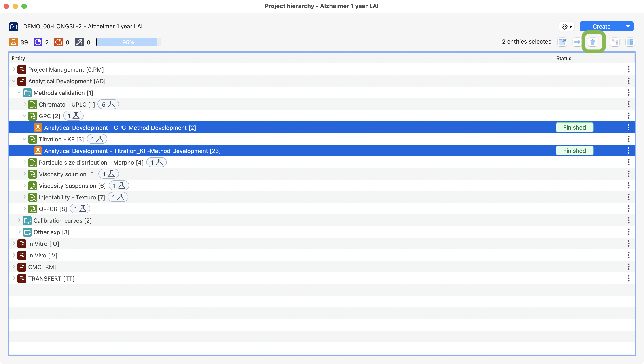The image size is (644, 364).
Task: Expand Calibration curves [2] folder
Action: click(19, 220)
